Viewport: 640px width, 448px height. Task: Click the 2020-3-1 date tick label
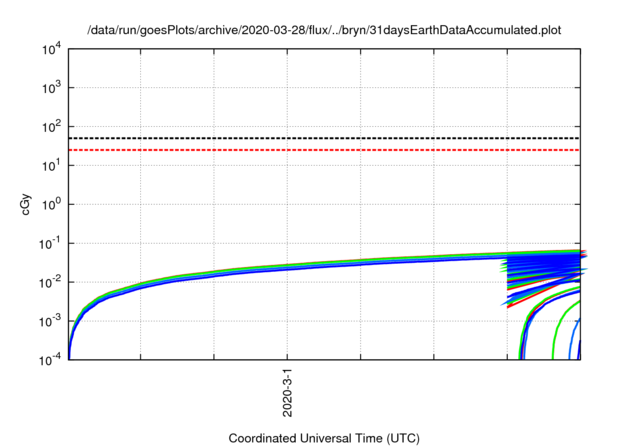[288, 393]
